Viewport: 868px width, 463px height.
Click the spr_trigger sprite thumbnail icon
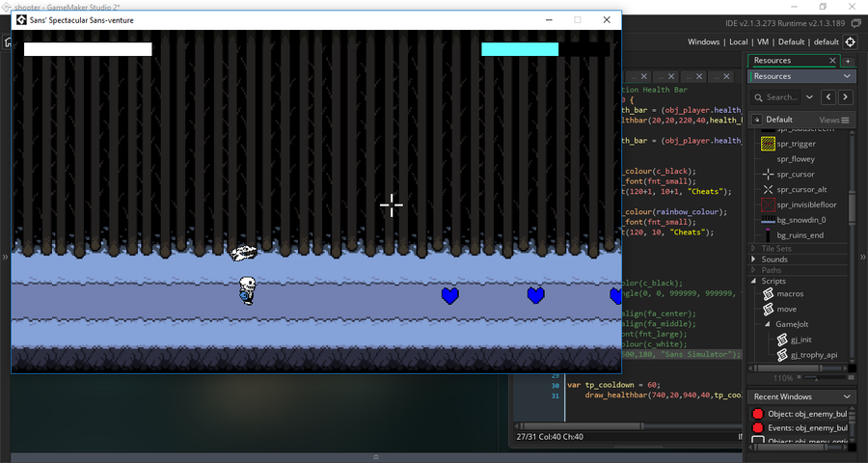tap(768, 144)
